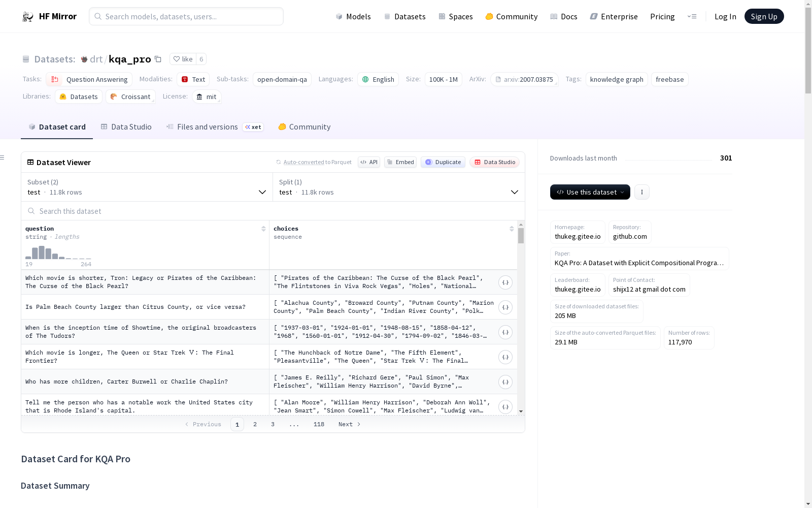Click the mit license tag
The width and height of the screenshot is (812, 508).
(207, 97)
